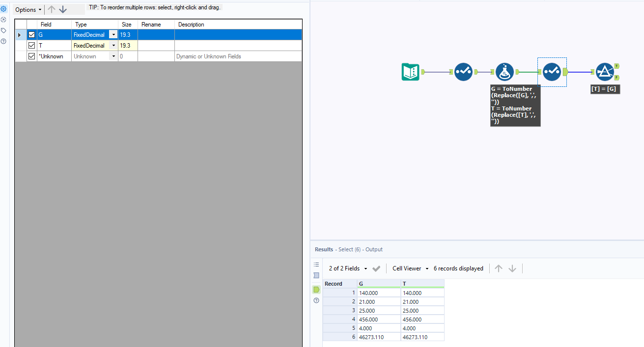Click the up arrow to reorder fields
The height and width of the screenshot is (347, 644).
click(x=51, y=9)
